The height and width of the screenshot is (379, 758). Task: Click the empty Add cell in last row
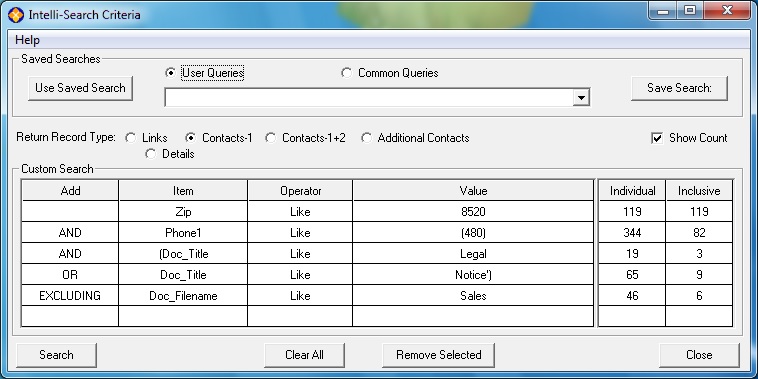(x=70, y=316)
